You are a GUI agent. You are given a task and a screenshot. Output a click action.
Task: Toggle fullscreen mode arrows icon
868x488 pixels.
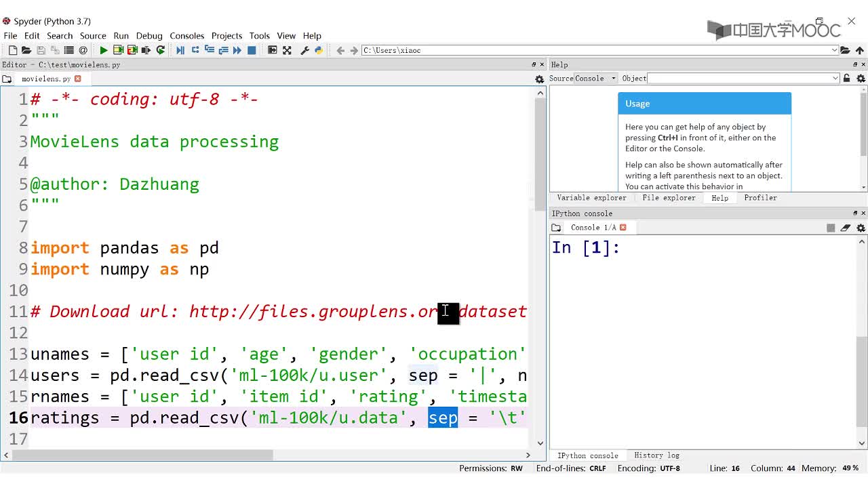tap(287, 50)
